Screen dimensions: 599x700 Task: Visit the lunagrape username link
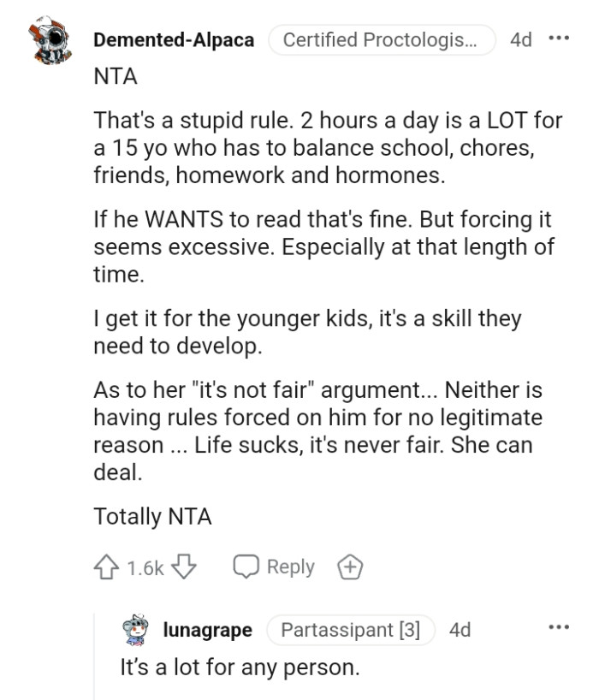click(x=207, y=631)
